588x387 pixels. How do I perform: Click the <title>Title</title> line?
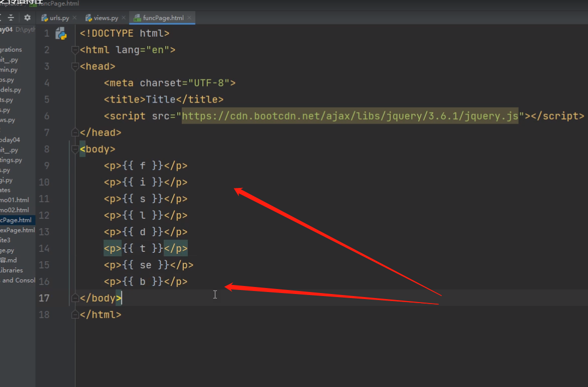click(164, 100)
